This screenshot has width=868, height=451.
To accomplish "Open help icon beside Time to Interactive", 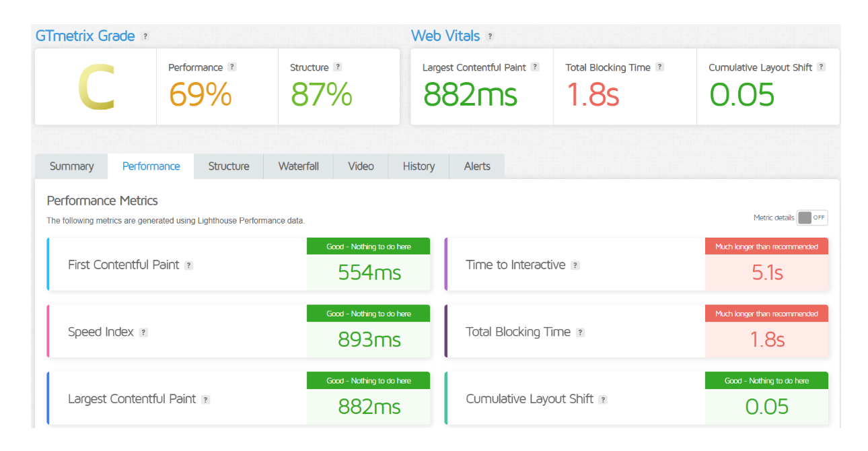I will (x=575, y=265).
